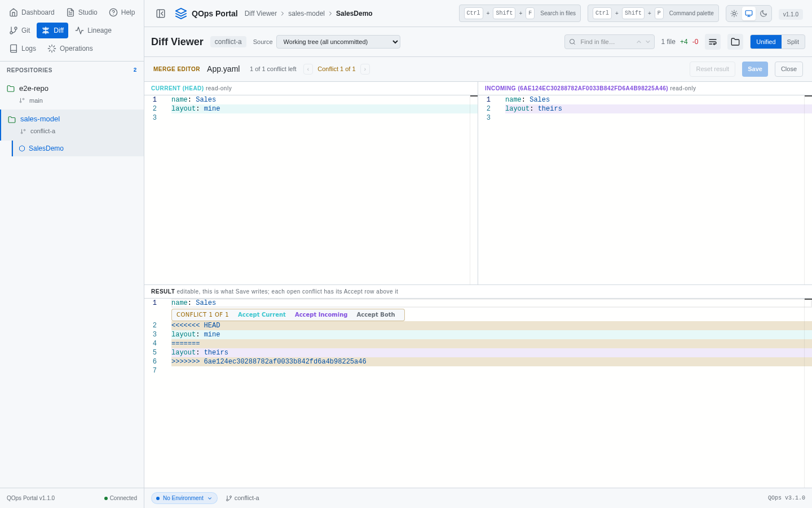Click the conflict-a branch in status bar

pyautogui.click(x=242, y=498)
